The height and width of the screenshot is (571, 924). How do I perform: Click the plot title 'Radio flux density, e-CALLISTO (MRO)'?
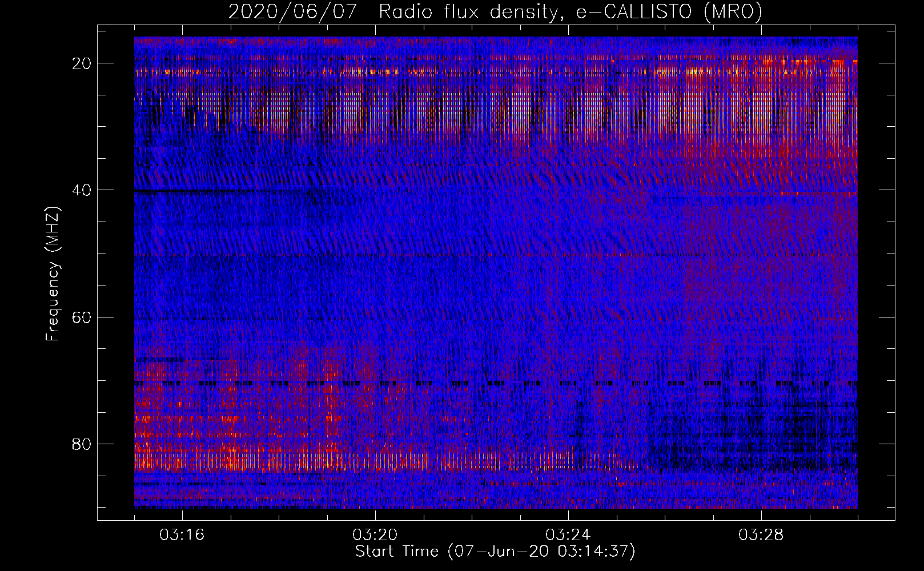[x=571, y=11]
